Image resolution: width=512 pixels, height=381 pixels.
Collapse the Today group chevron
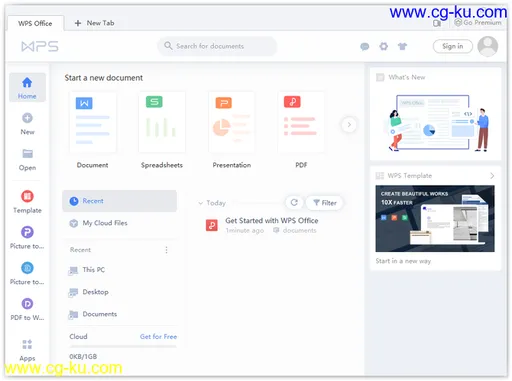pyautogui.click(x=200, y=203)
